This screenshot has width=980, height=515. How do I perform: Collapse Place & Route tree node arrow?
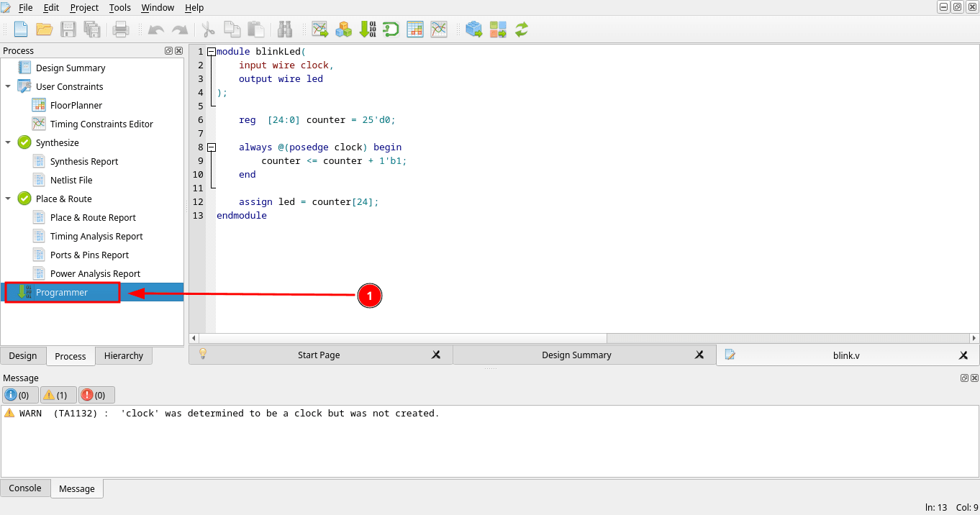pos(8,199)
